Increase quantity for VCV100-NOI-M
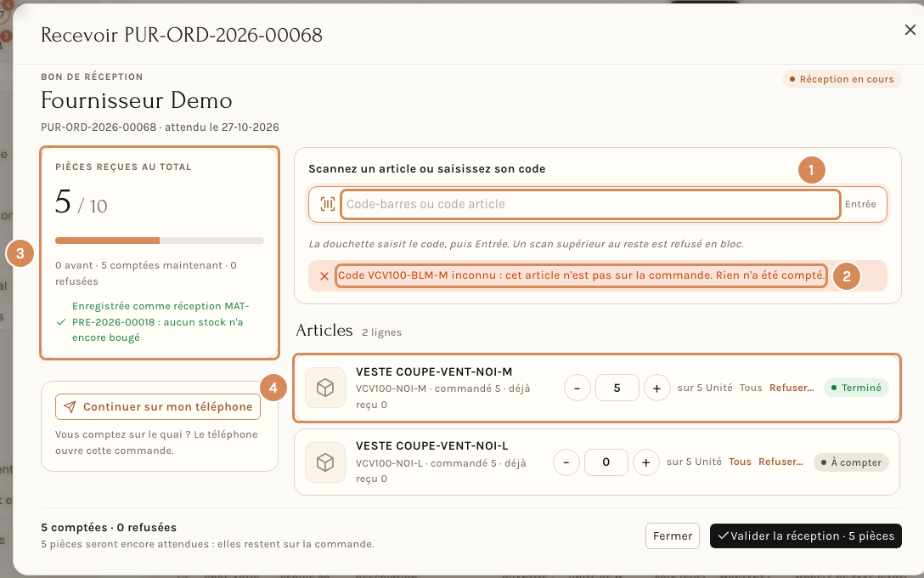 coord(656,388)
